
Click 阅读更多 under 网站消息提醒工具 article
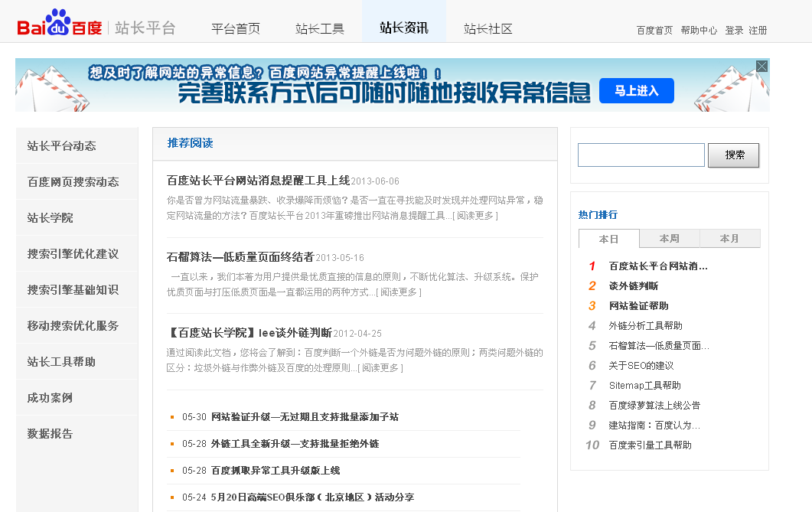tap(475, 216)
